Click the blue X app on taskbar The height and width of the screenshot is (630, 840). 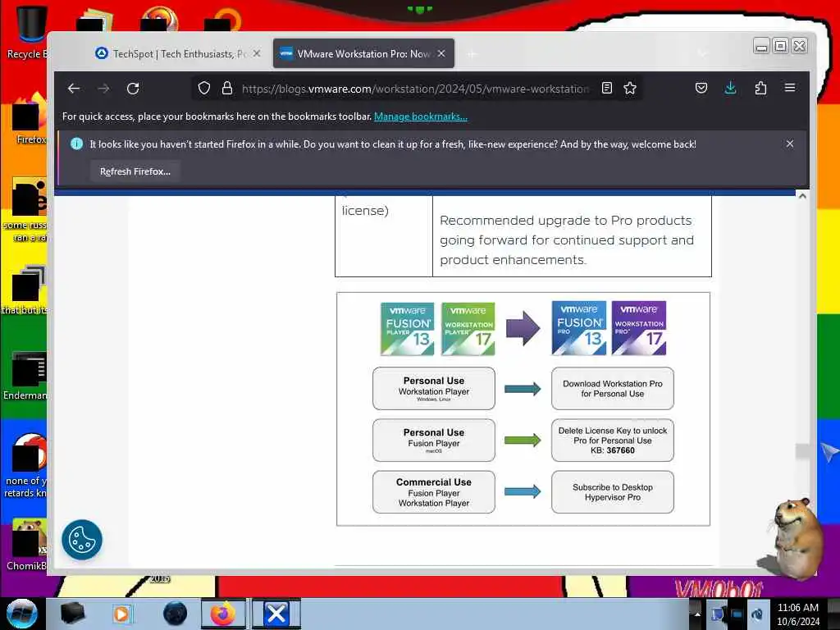[x=276, y=614]
